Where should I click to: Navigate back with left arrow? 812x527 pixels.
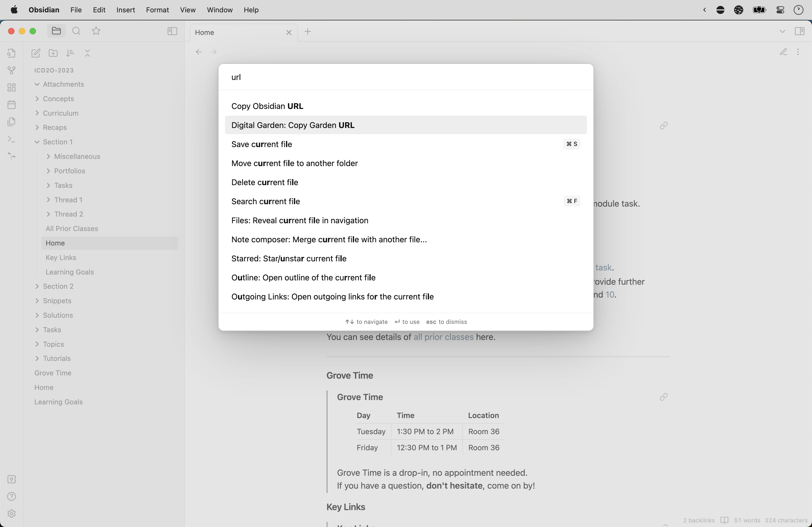pyautogui.click(x=198, y=52)
